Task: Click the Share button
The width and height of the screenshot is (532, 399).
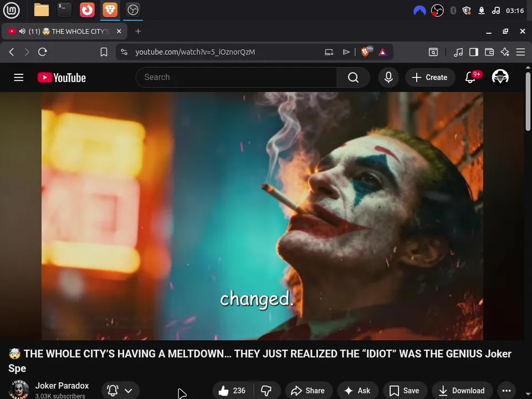Action: 309,391
